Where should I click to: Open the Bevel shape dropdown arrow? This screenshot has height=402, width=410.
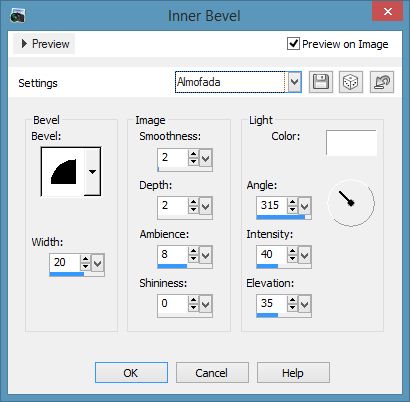coord(92,172)
